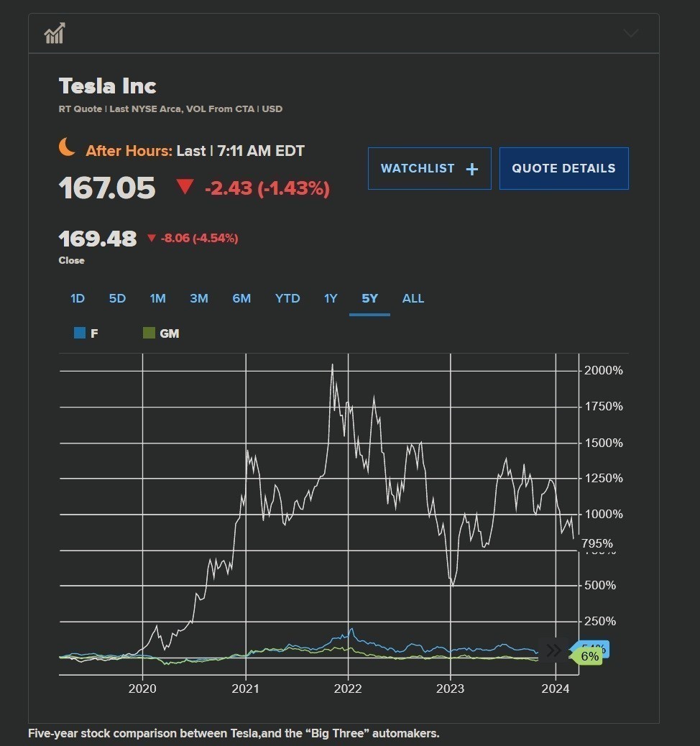Screen dimensions: 700x746
Task: Click the plus icon beside WATCHLIST
Action: pyautogui.click(x=471, y=169)
